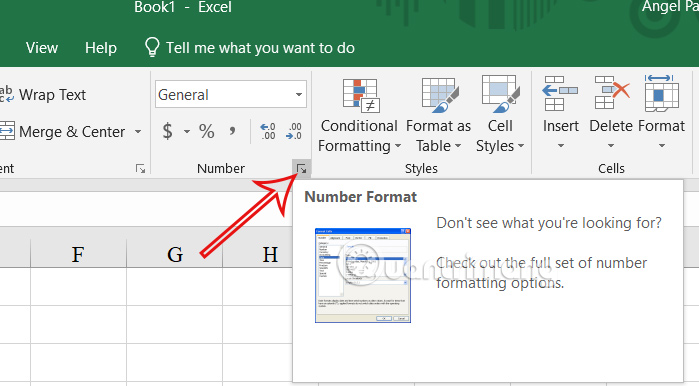Click the Format Cells dialog thumbnail in tooltip

[363, 275]
